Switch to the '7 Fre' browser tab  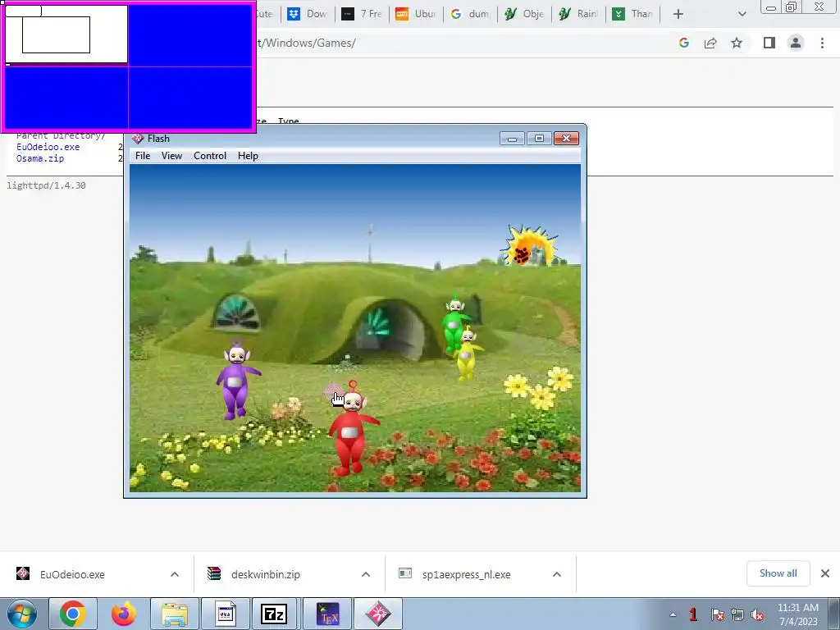pos(362,14)
